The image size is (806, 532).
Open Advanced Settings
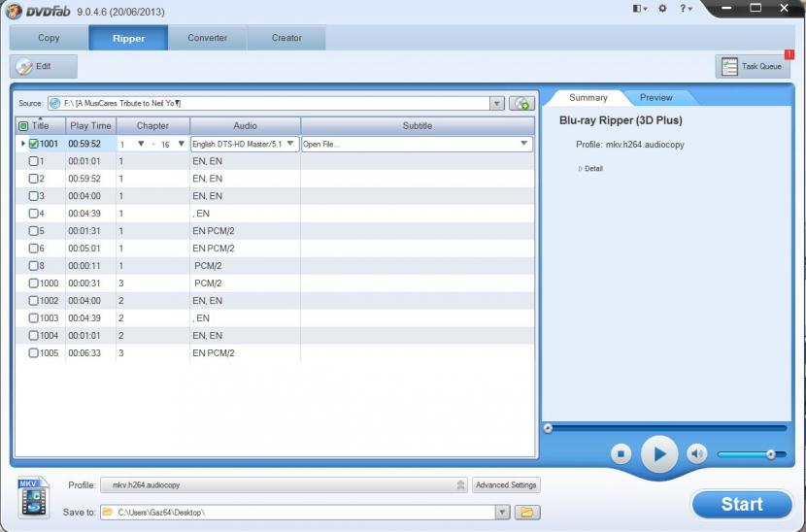[506, 485]
